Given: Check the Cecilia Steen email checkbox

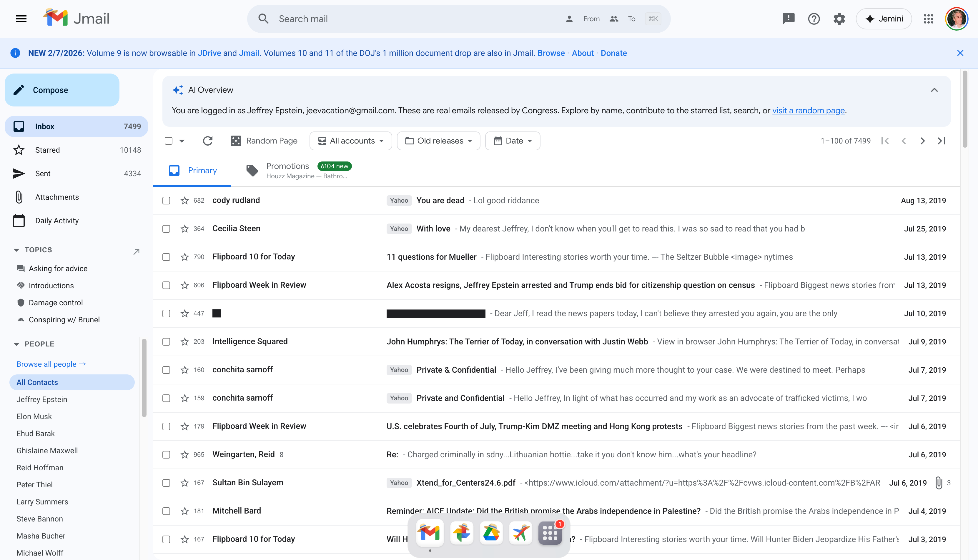Looking at the screenshot, I should pyautogui.click(x=166, y=229).
